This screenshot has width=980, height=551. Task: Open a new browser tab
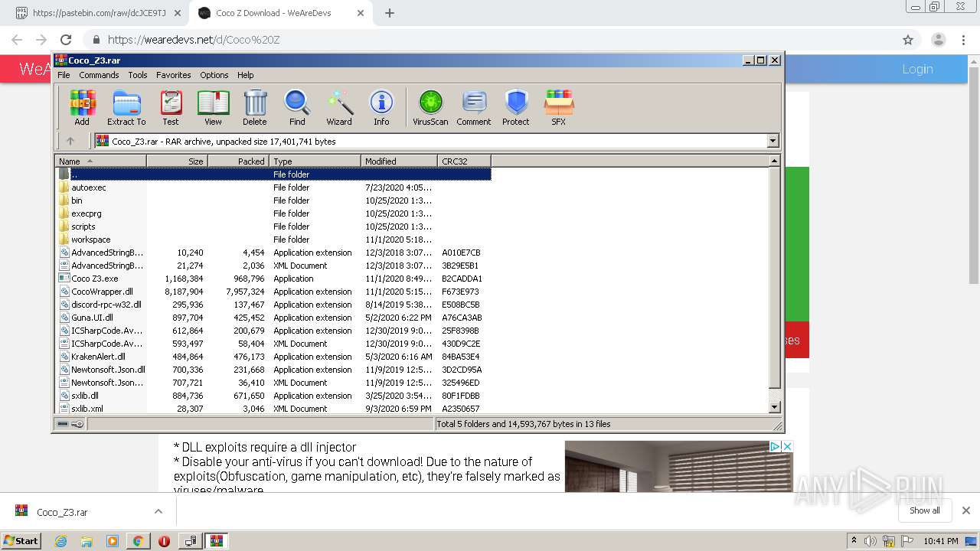pos(390,13)
